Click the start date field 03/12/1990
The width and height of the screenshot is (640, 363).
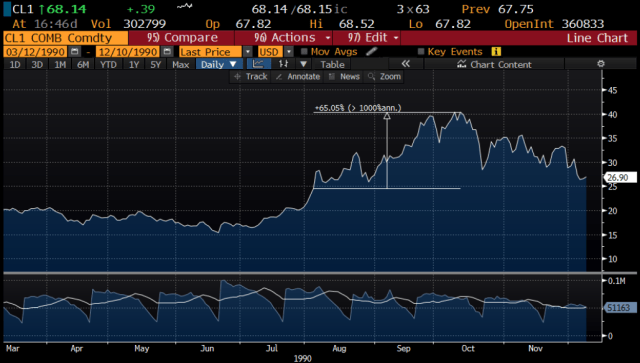[x=36, y=52]
